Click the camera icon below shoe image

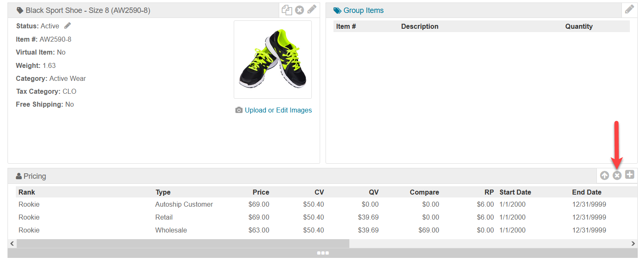tap(239, 110)
